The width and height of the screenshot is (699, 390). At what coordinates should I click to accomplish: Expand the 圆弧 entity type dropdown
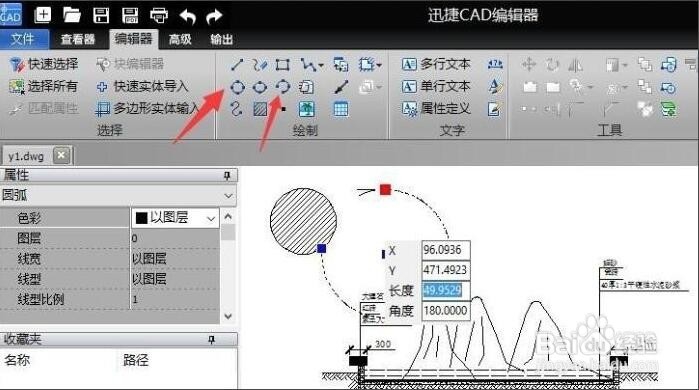point(228,196)
